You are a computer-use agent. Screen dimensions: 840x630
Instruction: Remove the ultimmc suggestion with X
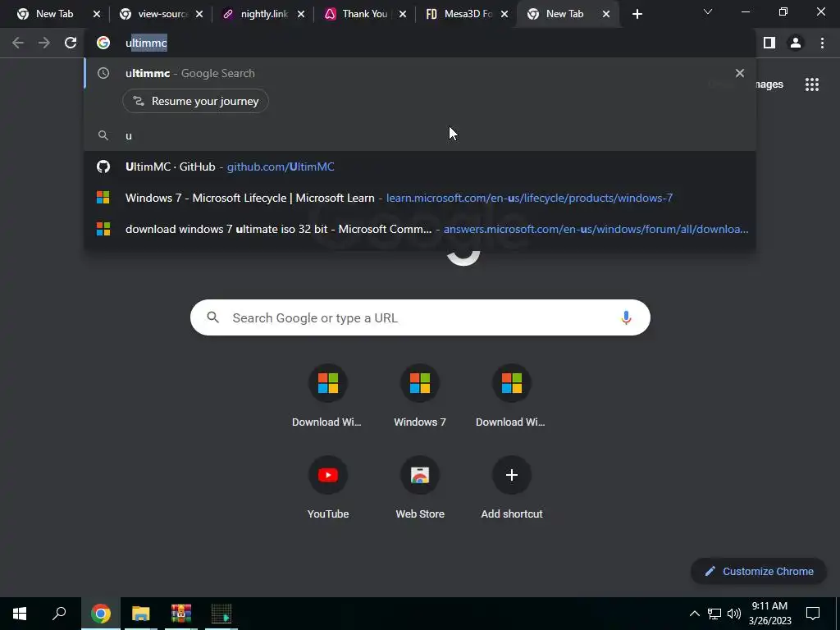click(x=740, y=73)
